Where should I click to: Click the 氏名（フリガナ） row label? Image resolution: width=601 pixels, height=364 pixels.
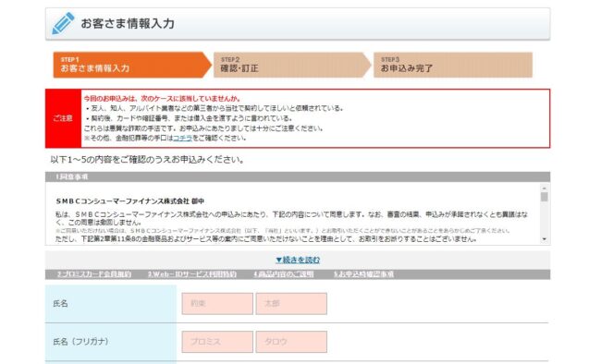80,342
